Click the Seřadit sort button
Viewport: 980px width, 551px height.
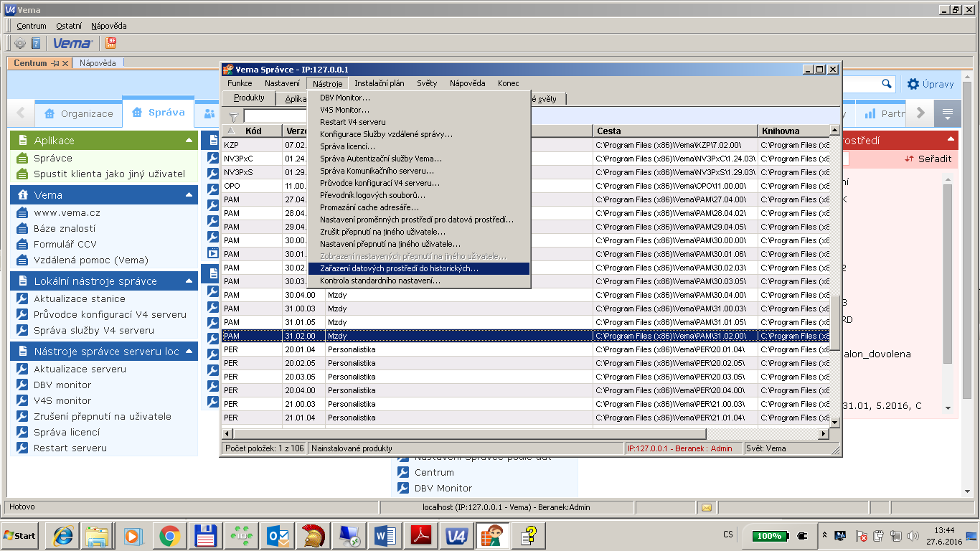click(928, 159)
